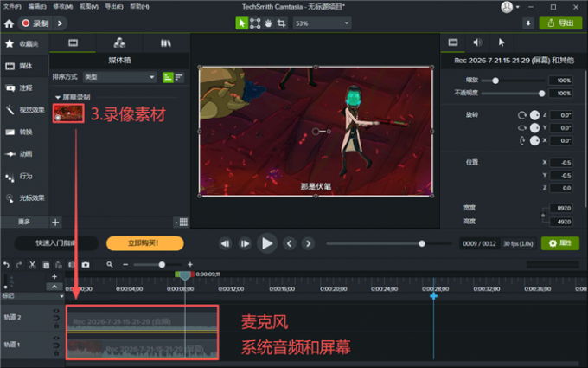Select the Pan hand tool
This screenshot has width=588, height=368.
click(x=268, y=23)
